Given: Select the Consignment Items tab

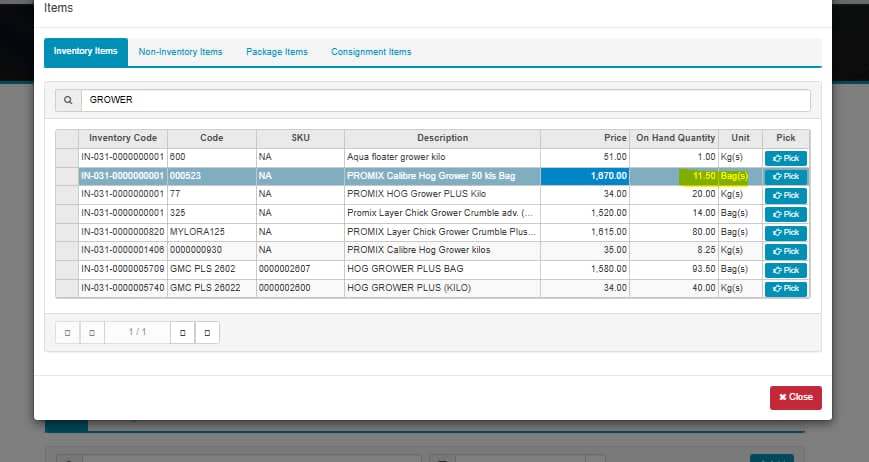Looking at the screenshot, I should (x=371, y=52).
